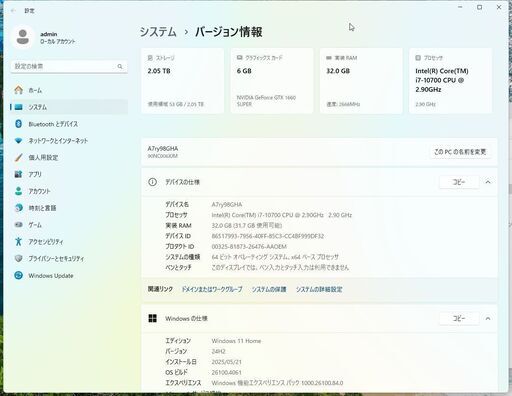The image size is (512, 396).
Task: Copy the Windows の仕様 details
Action: (x=459, y=319)
